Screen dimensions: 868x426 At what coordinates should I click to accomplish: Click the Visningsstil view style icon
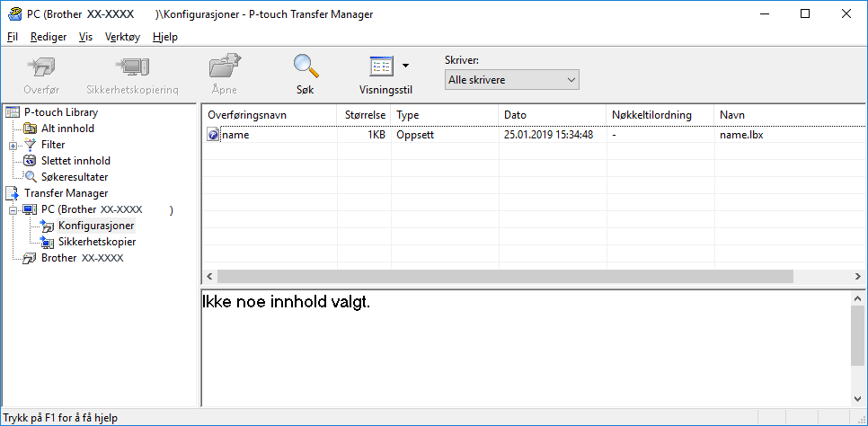tap(381, 67)
